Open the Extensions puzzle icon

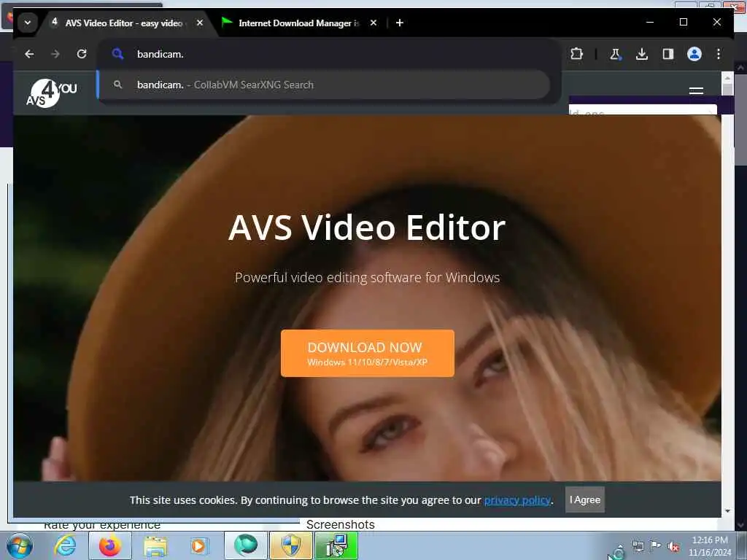[576, 54]
